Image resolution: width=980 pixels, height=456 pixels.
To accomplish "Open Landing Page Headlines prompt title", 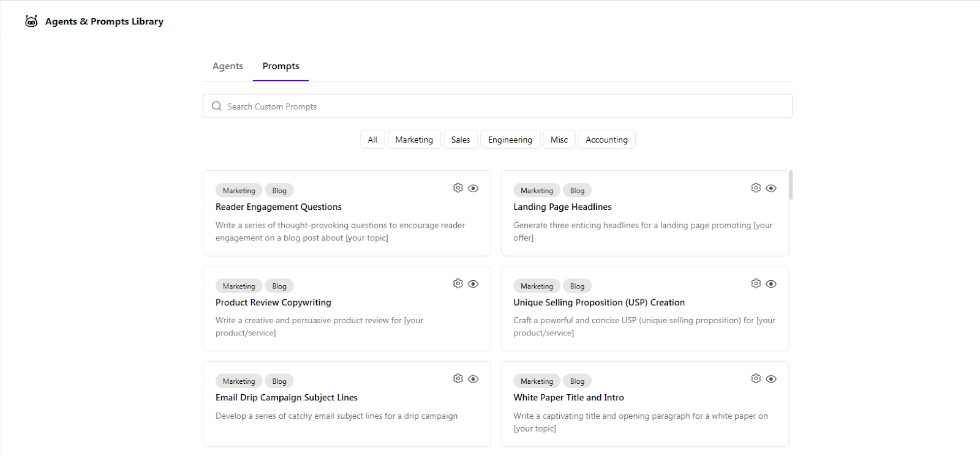I will point(562,207).
